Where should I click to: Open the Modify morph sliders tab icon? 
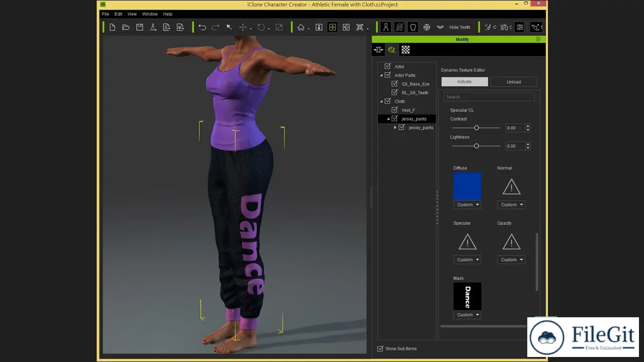point(378,49)
